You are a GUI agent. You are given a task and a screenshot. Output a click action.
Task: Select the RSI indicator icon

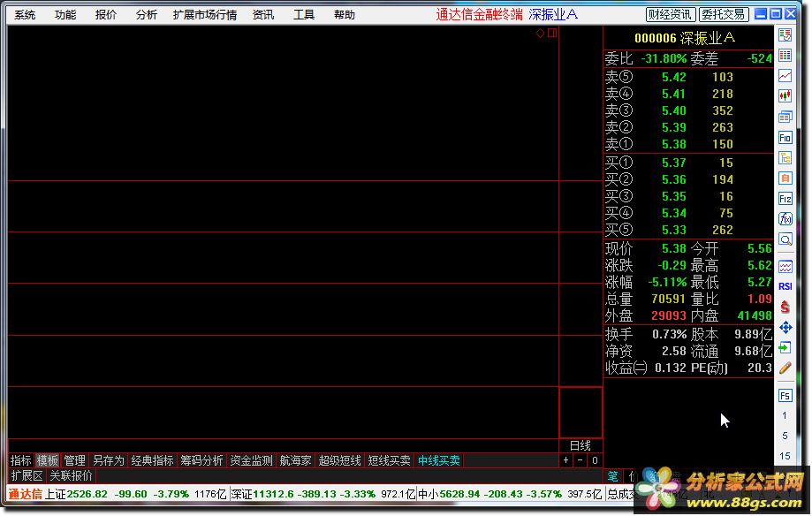point(785,286)
